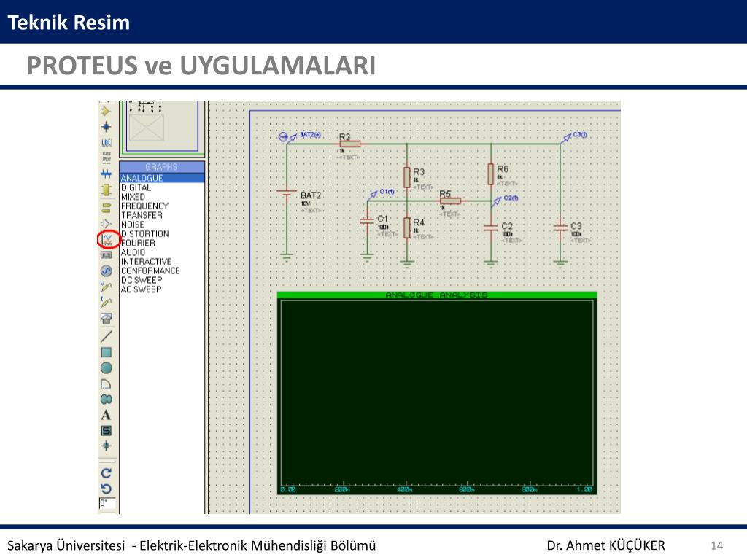Click inside the analogue graph plot area
This screenshot has height=560, width=747.
click(x=437, y=393)
